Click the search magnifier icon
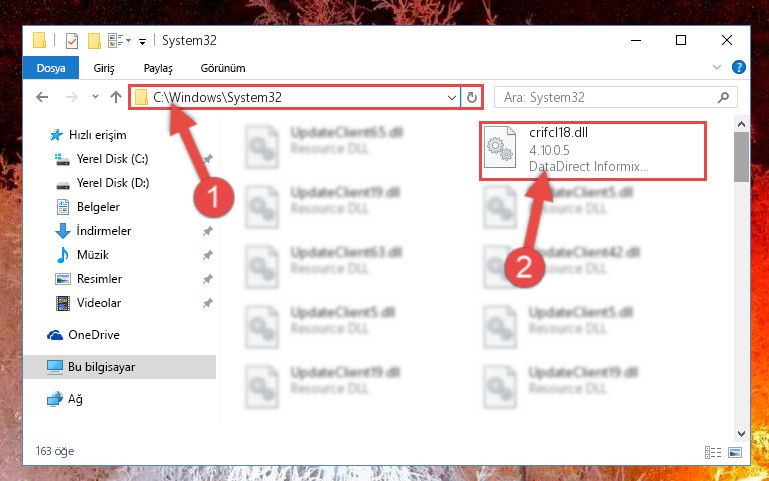 (x=723, y=98)
